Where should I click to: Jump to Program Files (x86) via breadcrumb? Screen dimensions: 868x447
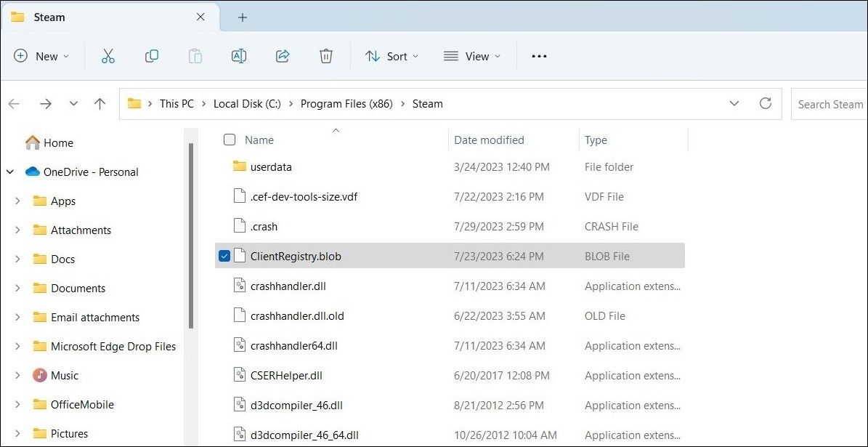[x=346, y=103]
